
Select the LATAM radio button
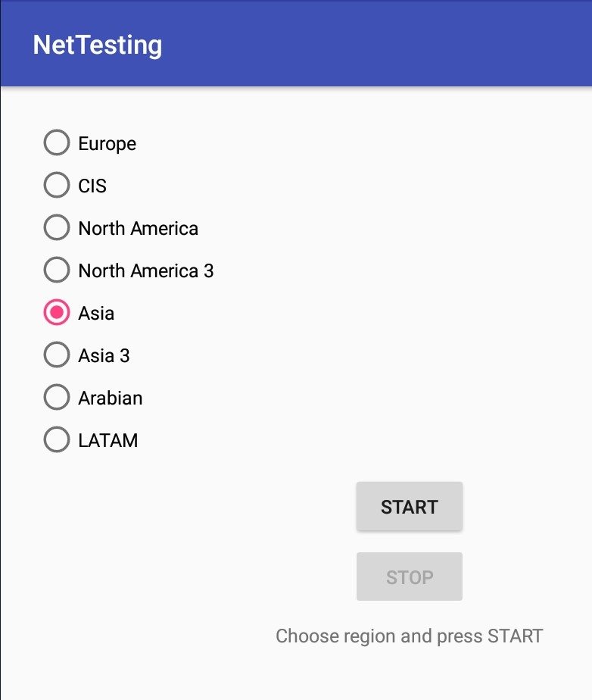(57, 439)
